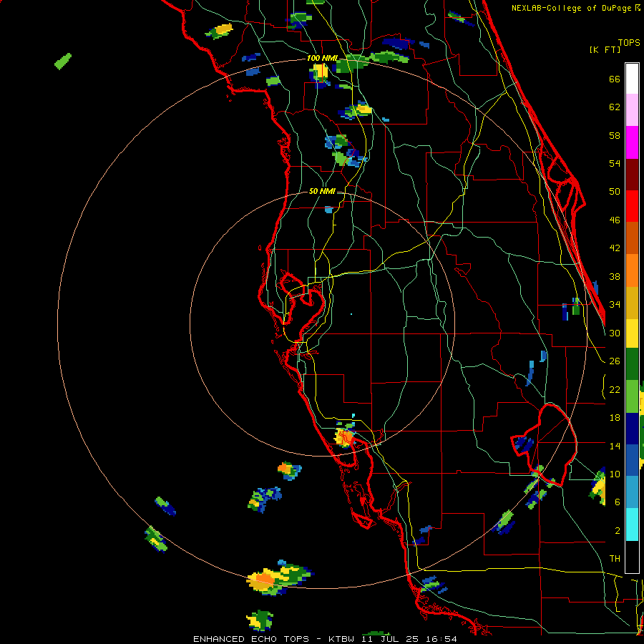Click the black TH legend swatch

click(632, 557)
